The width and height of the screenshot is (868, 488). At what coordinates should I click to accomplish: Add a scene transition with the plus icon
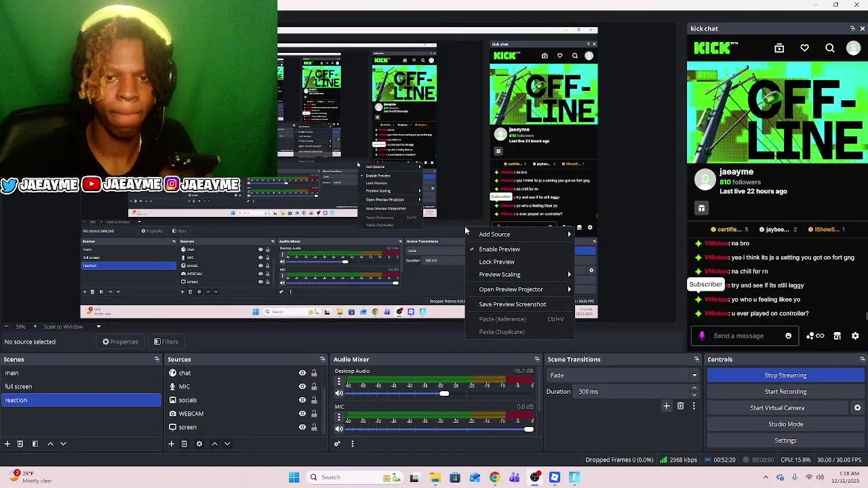[667, 406]
